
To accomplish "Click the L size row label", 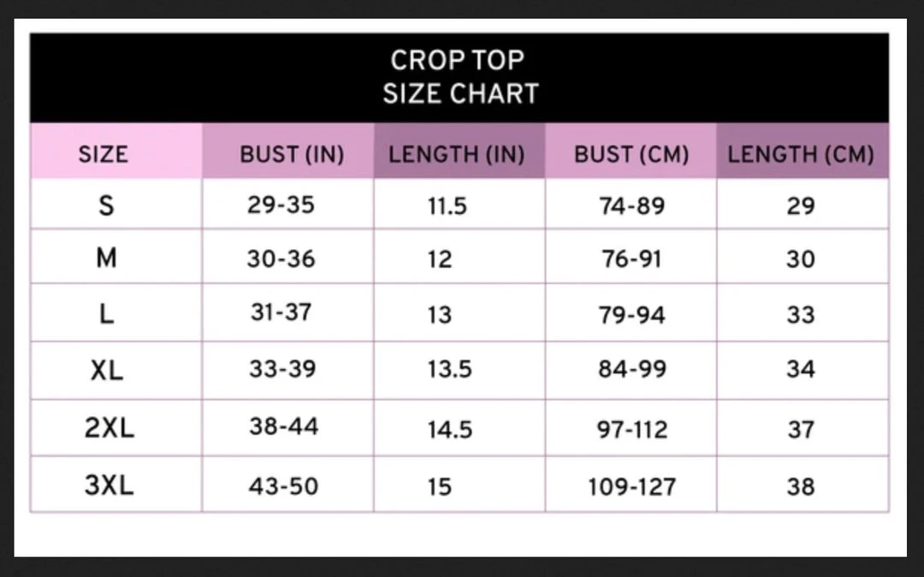I will coord(106,314).
